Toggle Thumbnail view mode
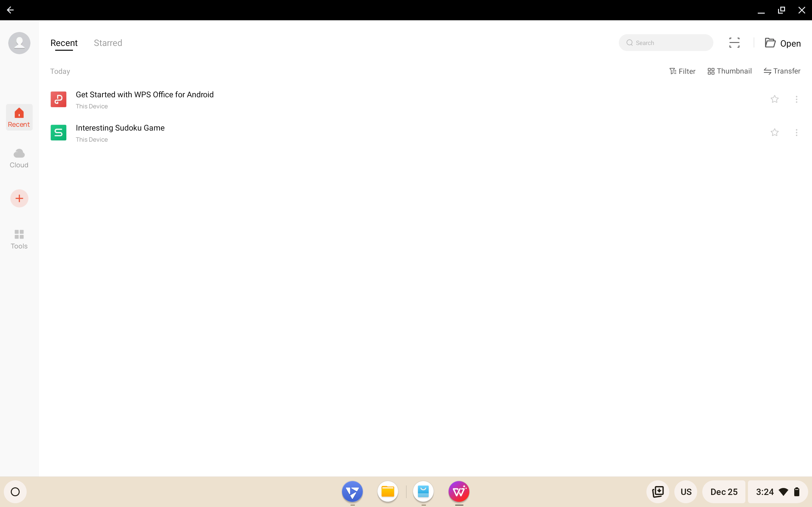 click(730, 71)
